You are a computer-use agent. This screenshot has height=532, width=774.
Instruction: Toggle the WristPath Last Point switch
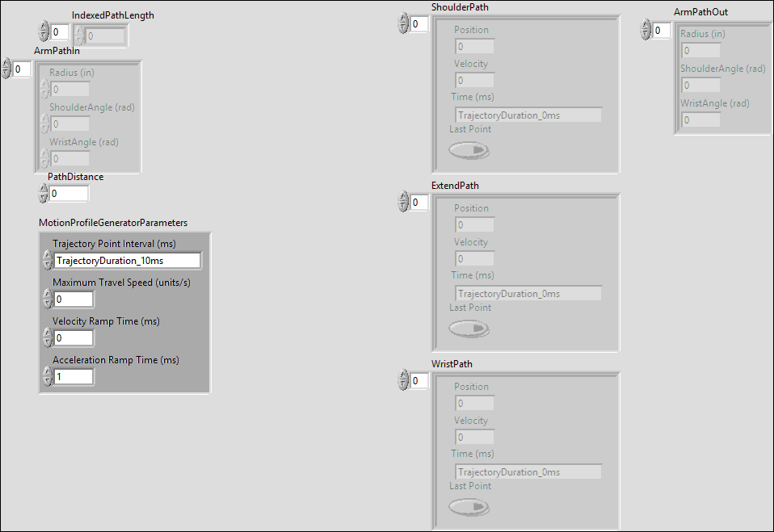tap(469, 508)
